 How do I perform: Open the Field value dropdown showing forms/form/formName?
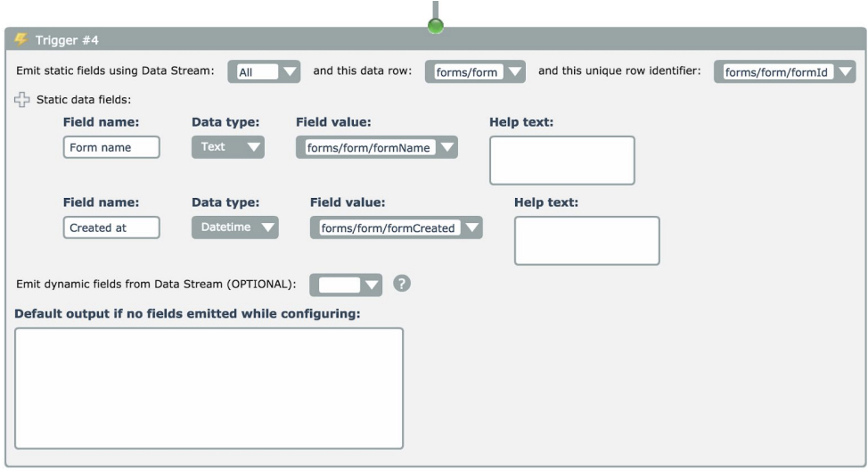[376, 148]
